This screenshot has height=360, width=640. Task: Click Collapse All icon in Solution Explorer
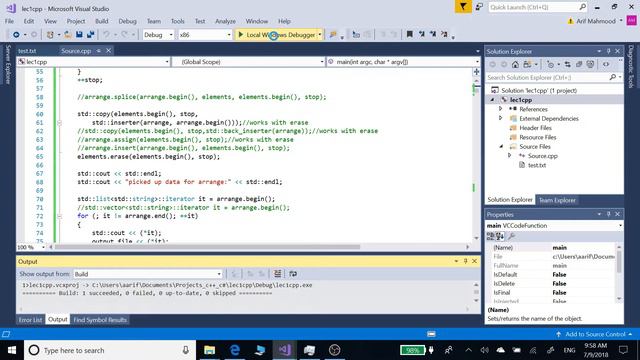tap(579, 64)
